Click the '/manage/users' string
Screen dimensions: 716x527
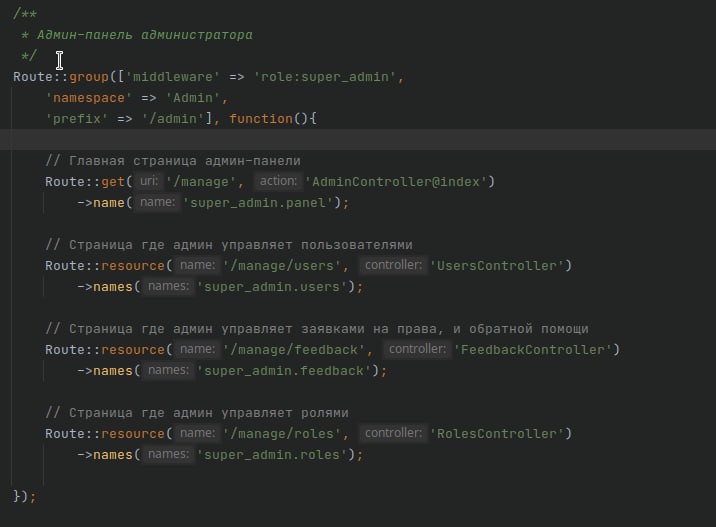[282, 266]
